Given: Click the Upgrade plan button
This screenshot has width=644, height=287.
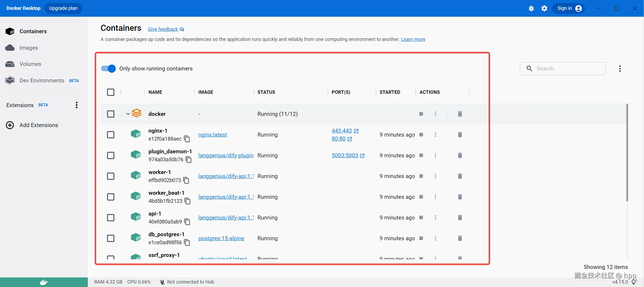Looking at the screenshot, I should pyautogui.click(x=63, y=8).
